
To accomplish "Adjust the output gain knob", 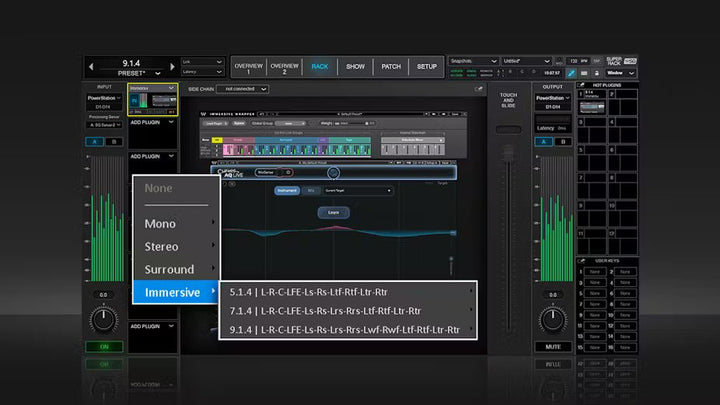I will coord(553,320).
